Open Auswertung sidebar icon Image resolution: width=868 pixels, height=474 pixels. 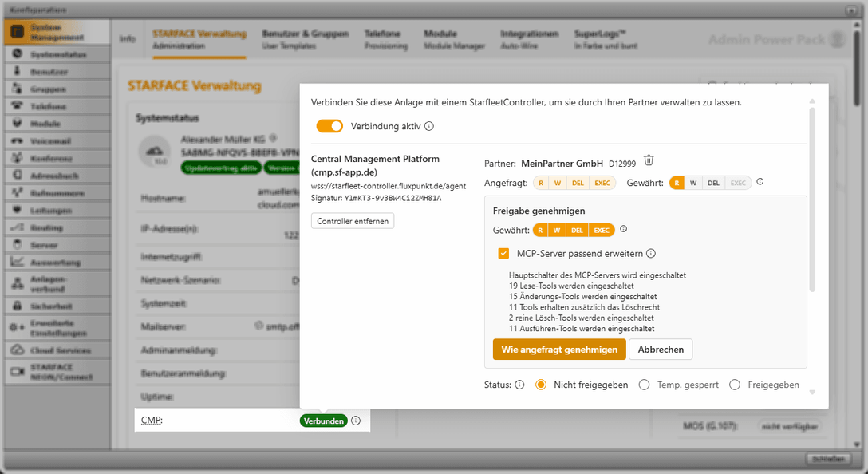[18, 262]
